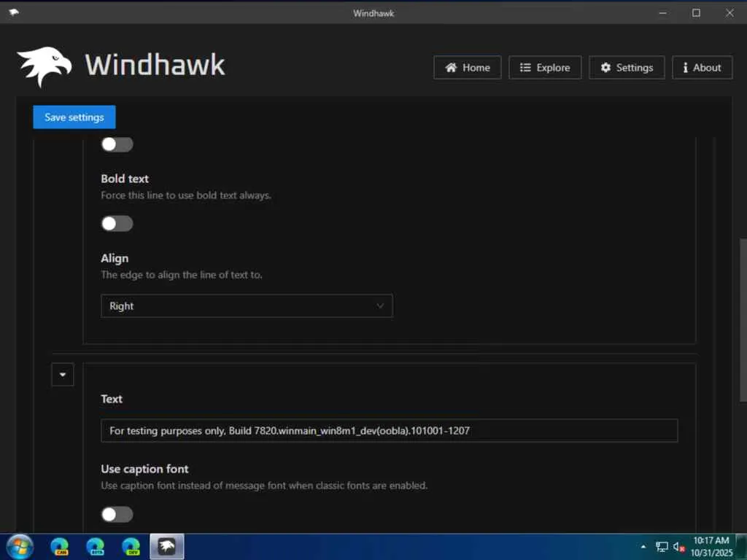Open Windhawk Settings
The image size is (747, 560).
coord(627,68)
